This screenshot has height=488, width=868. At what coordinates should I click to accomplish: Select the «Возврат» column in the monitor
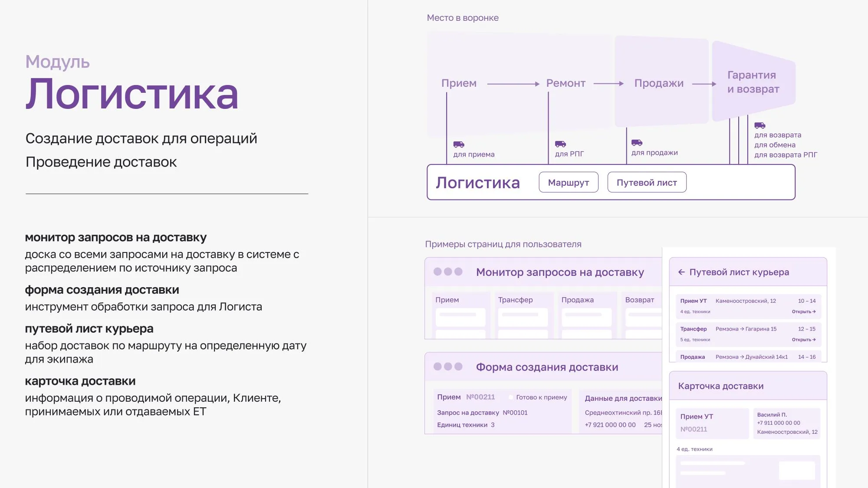(x=645, y=300)
